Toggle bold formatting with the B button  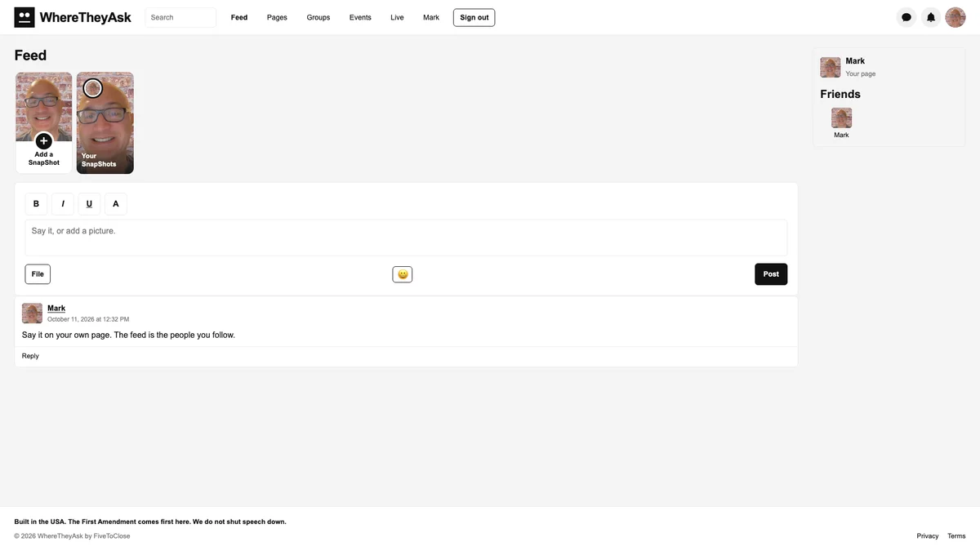click(36, 204)
